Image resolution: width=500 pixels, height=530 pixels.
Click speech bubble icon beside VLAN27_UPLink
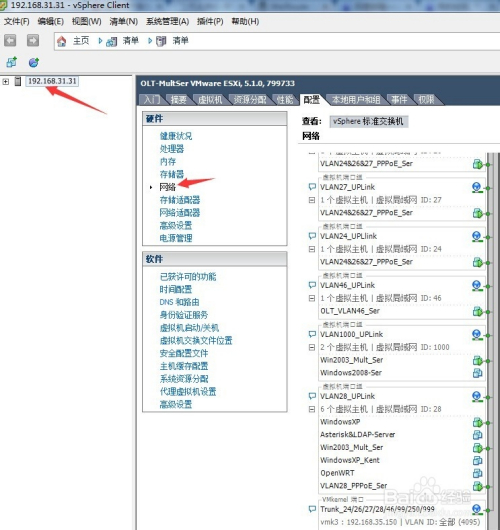click(312, 187)
